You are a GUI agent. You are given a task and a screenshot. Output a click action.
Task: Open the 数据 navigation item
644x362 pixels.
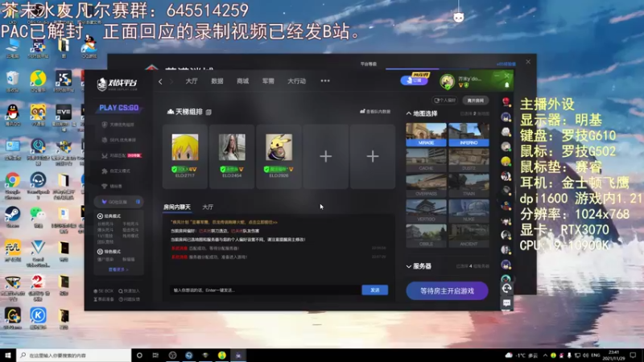coord(217,81)
